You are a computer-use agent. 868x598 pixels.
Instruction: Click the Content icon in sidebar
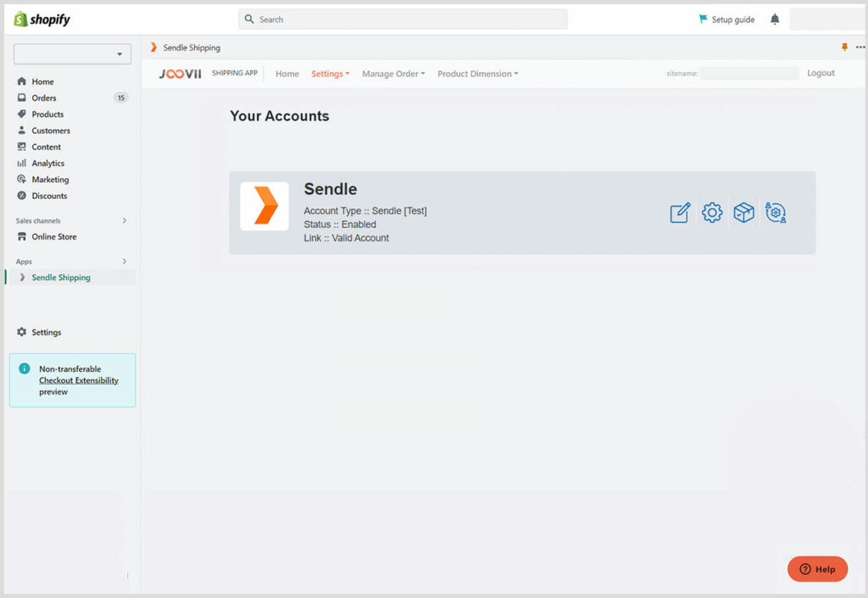pos(21,147)
